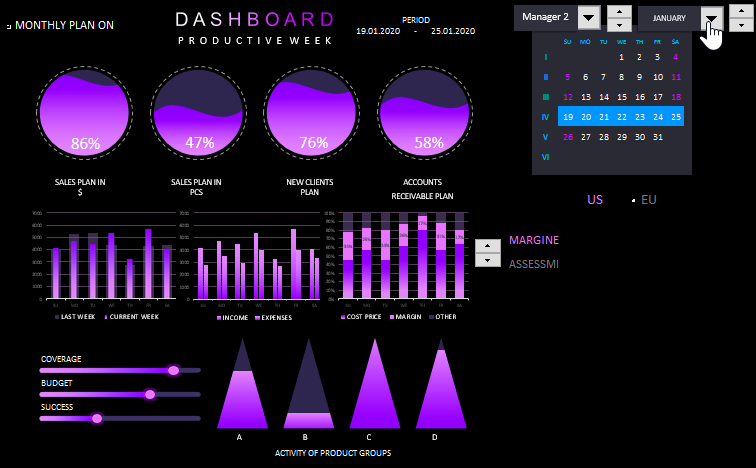Screen dimensions: 756x468
Task: Click up arrow of month spinner
Action: (x=741, y=11)
